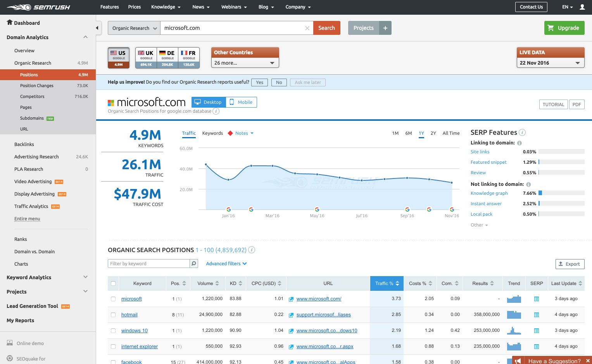Viewport: 592px width, 364px height.
Task: View SERP source icon for internet explorer
Action: (x=537, y=347)
